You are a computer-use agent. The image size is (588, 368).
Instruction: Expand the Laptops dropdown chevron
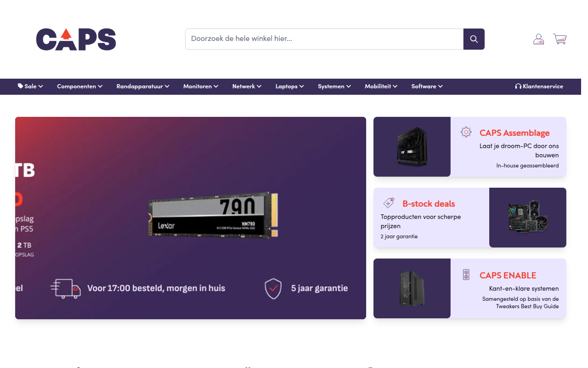[302, 86]
